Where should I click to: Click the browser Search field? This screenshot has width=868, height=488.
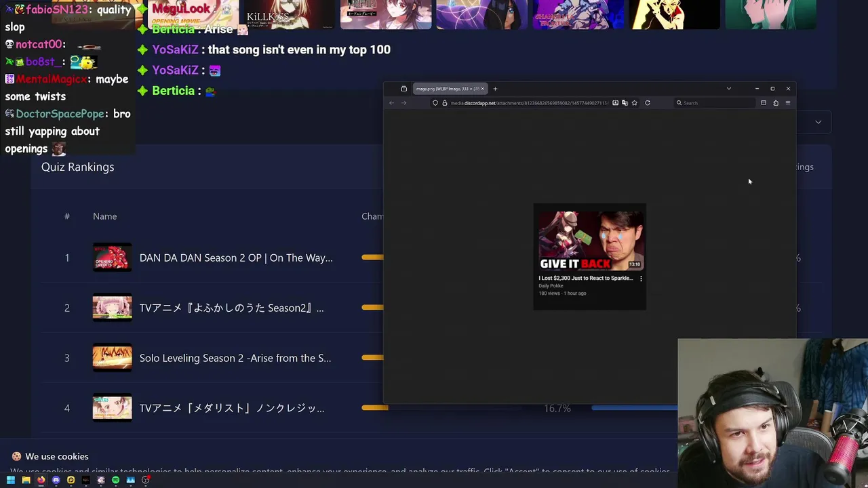click(714, 103)
